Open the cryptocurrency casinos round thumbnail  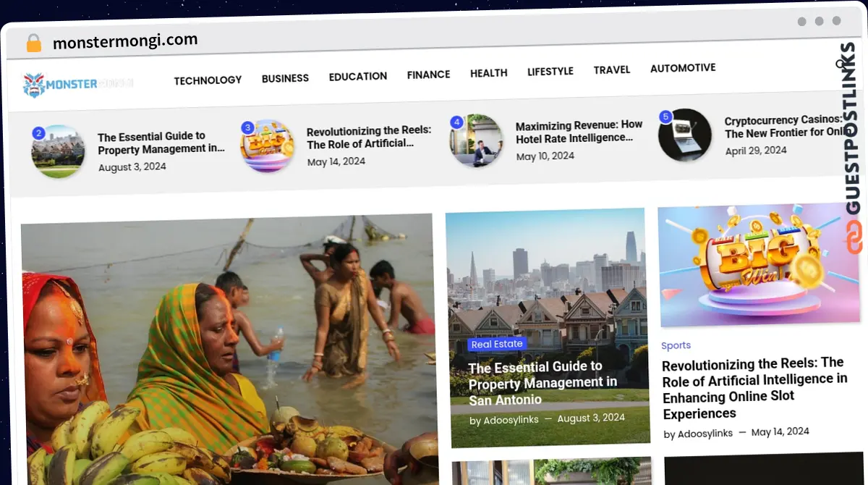[685, 135]
